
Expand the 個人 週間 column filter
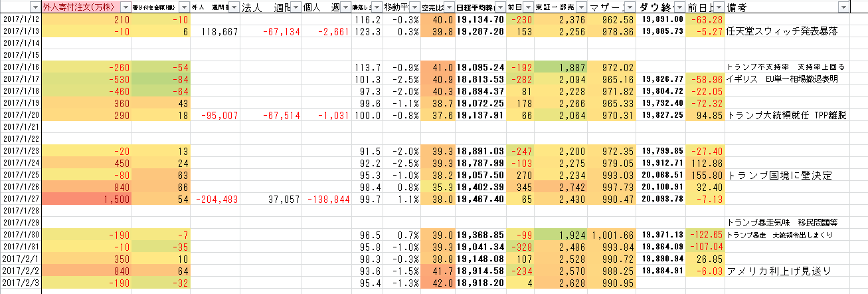pos(345,7)
